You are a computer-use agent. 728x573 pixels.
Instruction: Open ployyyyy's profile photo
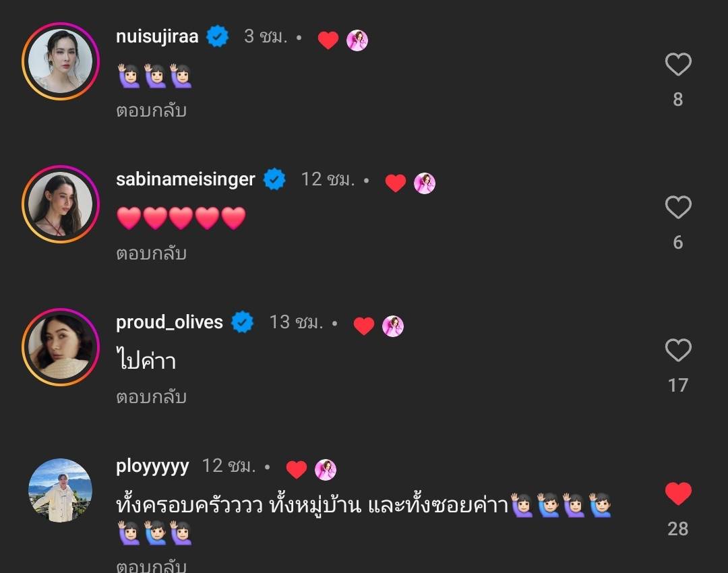coord(61,490)
